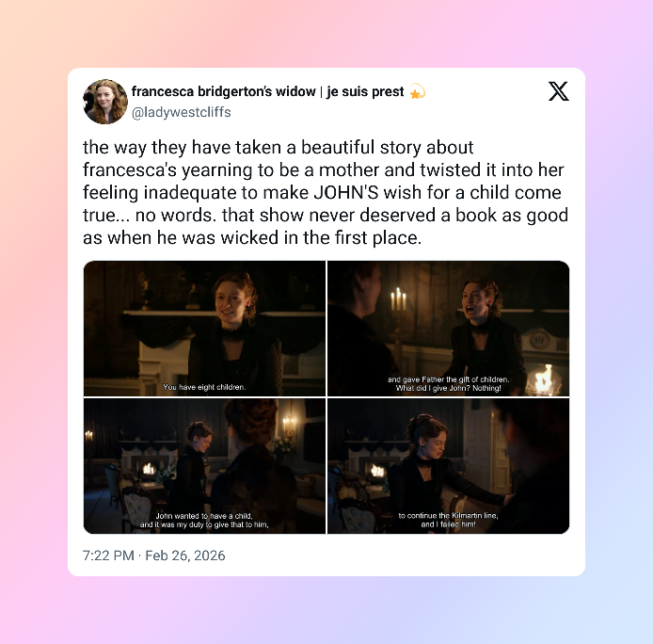The height and width of the screenshot is (644, 653).
Task: Open image with 'You have eight children' subtitle
Action: [204, 329]
